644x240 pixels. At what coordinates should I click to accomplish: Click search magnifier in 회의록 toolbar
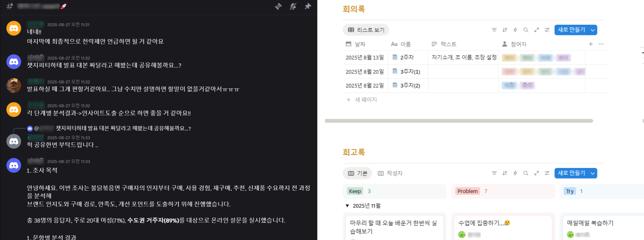click(x=526, y=30)
